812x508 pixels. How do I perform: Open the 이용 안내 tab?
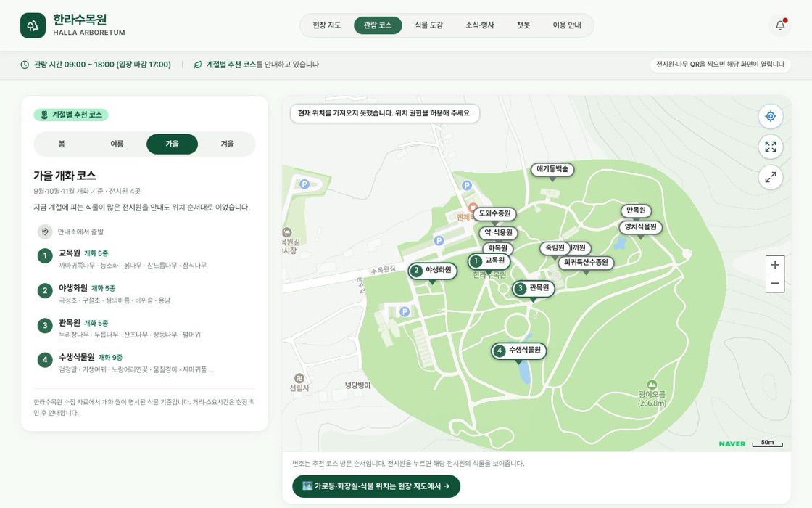[x=567, y=25]
